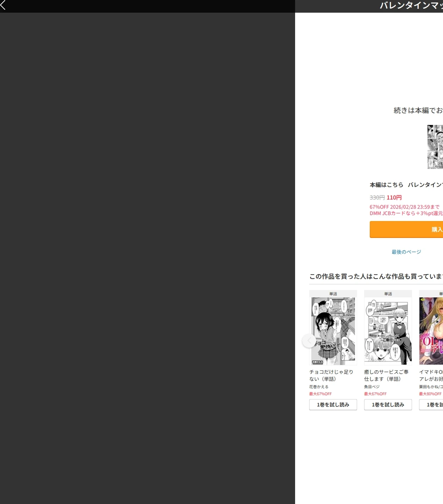Open the small manga preview thumbnail under 続きは本編で

[435, 147]
